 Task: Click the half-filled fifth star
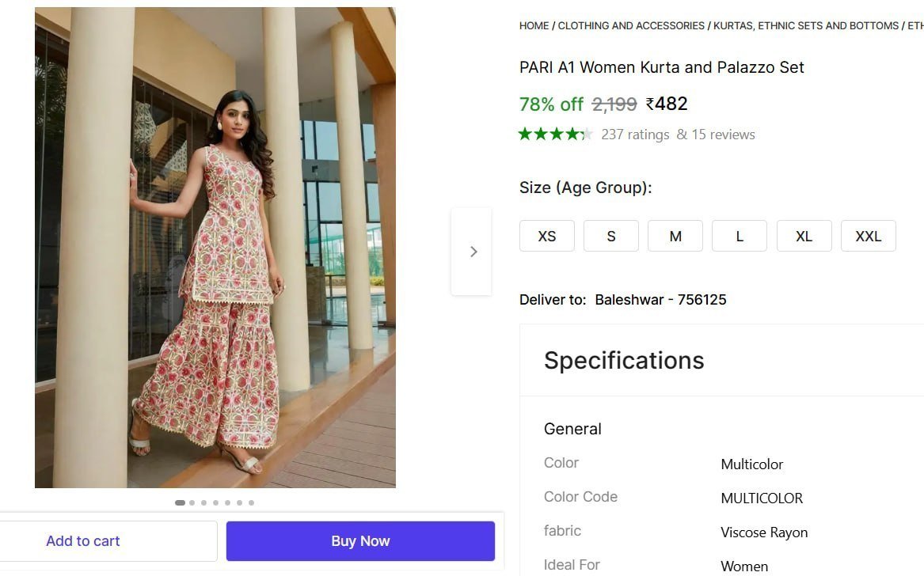[586, 134]
